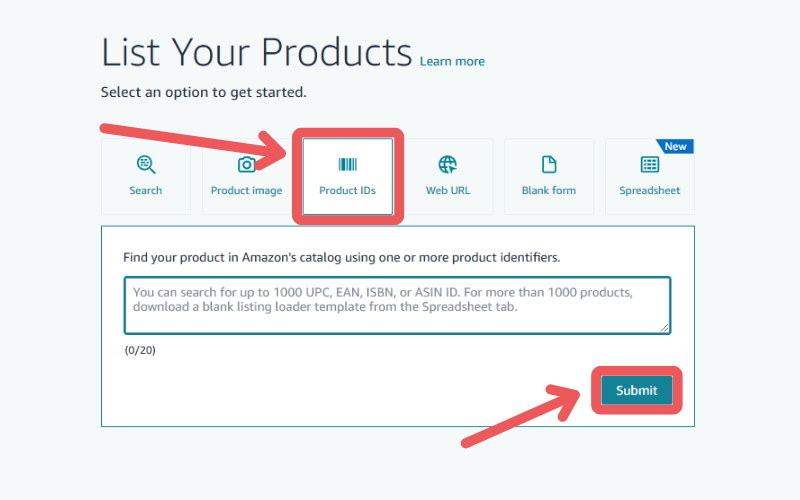
Task: Choose the Blank form tab label
Action: 549,190
